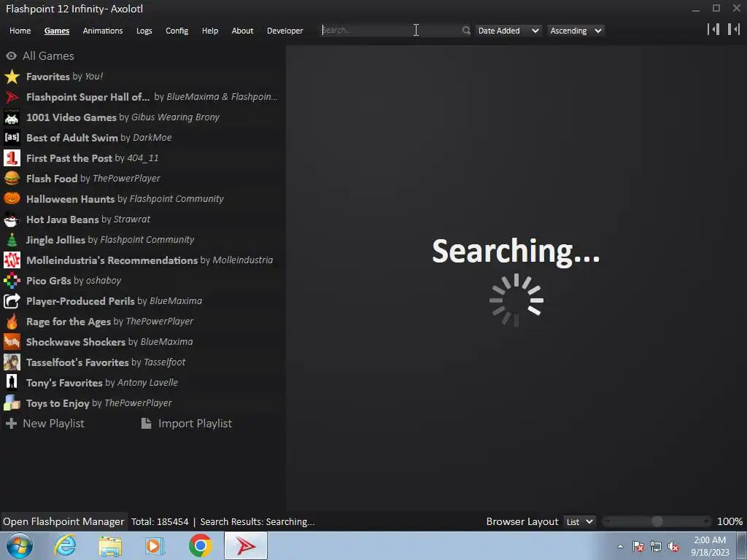Click the Tasselfoot's Favorites avatar icon
Viewport: 747px width, 560px height.
click(x=12, y=362)
